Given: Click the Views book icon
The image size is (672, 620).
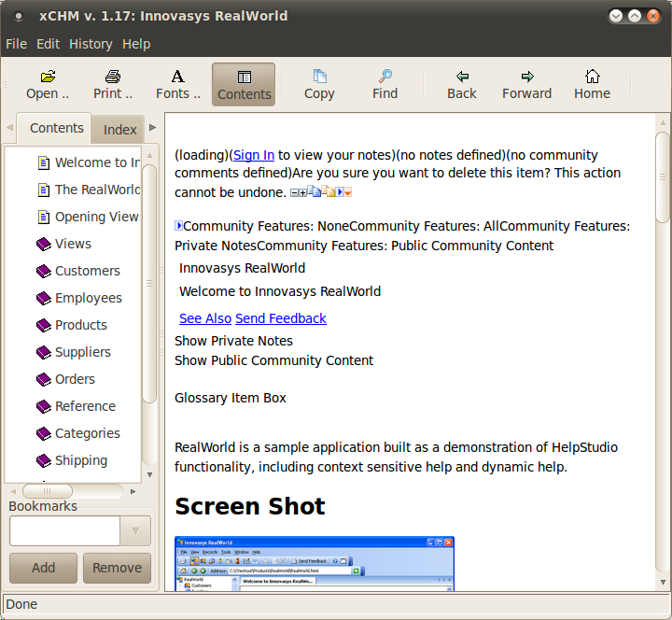Looking at the screenshot, I should [44, 244].
